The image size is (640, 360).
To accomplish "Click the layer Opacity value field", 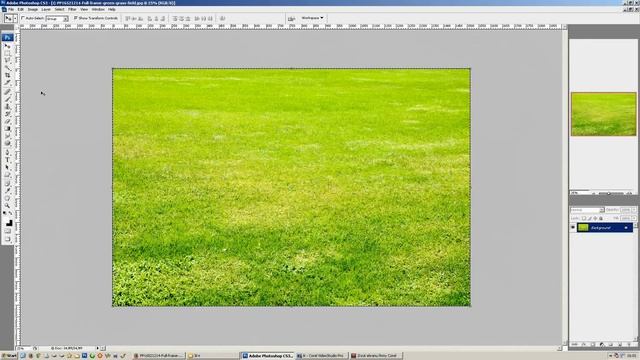I will [626, 210].
